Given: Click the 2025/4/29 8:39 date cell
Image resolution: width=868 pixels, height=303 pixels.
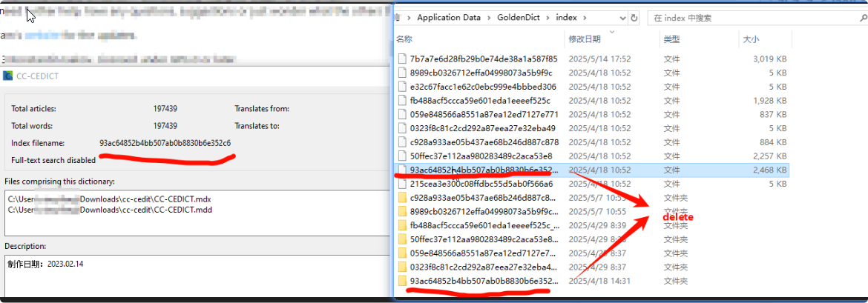Looking at the screenshot, I should coord(598,226).
